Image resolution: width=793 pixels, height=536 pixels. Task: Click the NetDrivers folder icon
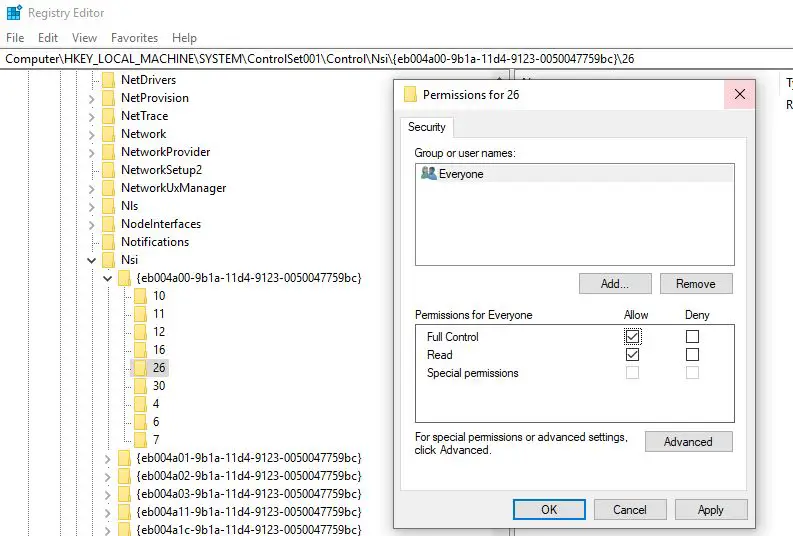pyautogui.click(x=109, y=80)
